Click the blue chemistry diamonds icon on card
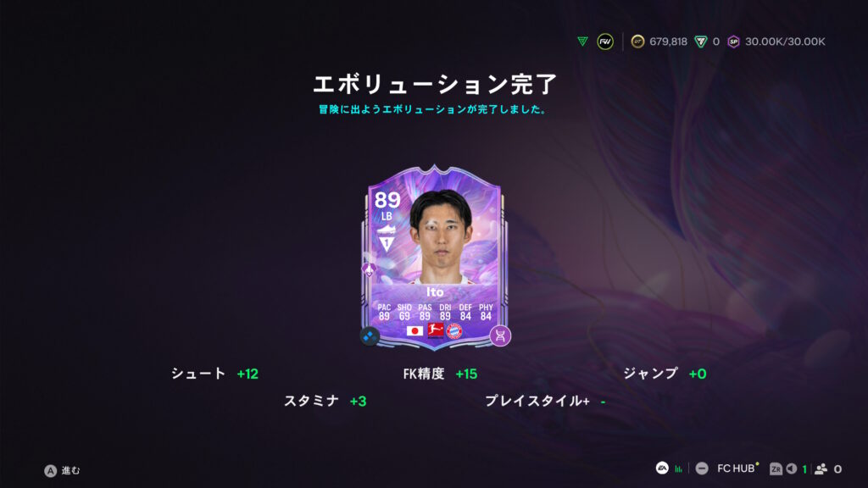The height and width of the screenshot is (488, 868). pyautogui.click(x=370, y=335)
